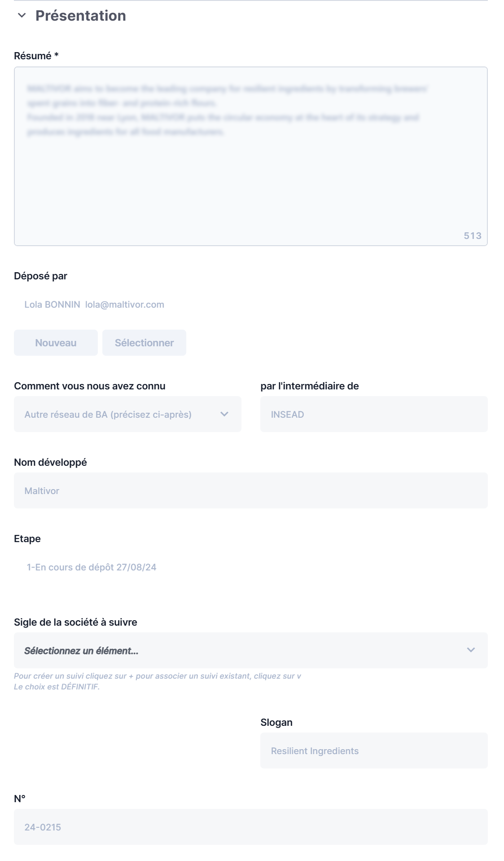
Task: Click the 513 character counter
Action: pyautogui.click(x=472, y=236)
